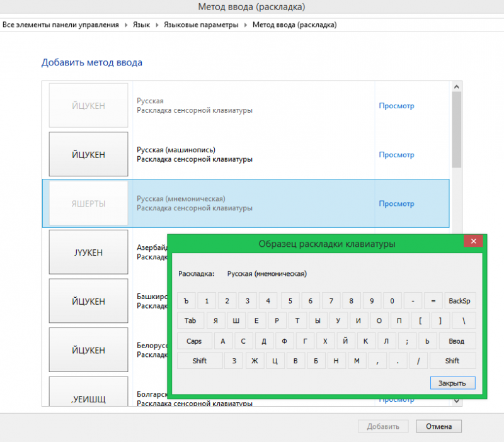Click the Раскладка: Русская (мнемоническая) label in dialog
The width and height of the screenshot is (504, 442).
pyautogui.click(x=243, y=274)
